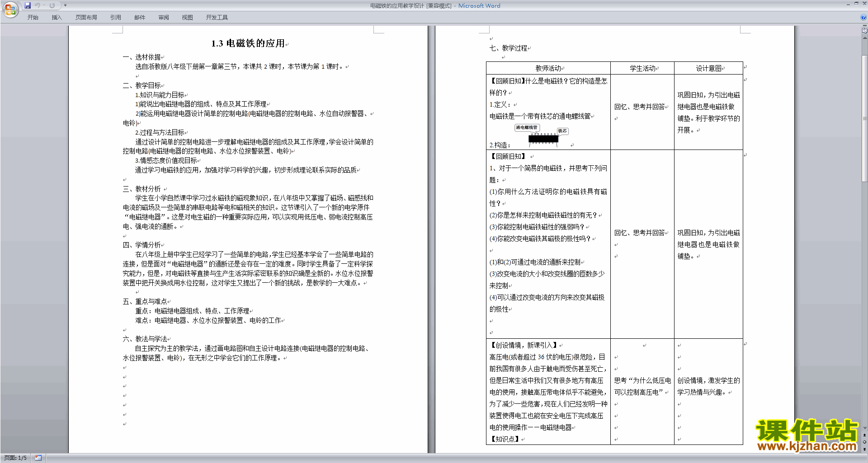This screenshot has width=868, height=463.
Task: Open the 开始 ribbon tab
Action: pyautogui.click(x=33, y=18)
